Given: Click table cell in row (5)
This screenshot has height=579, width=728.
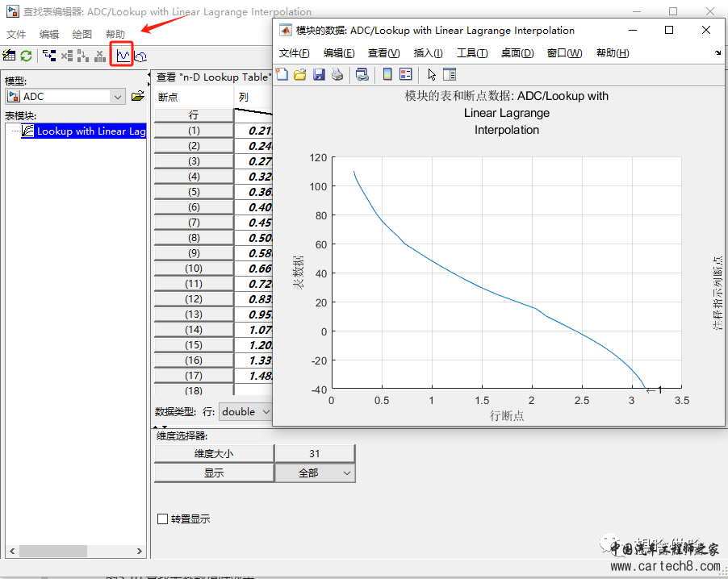Looking at the screenshot, I should pyautogui.click(x=253, y=192).
